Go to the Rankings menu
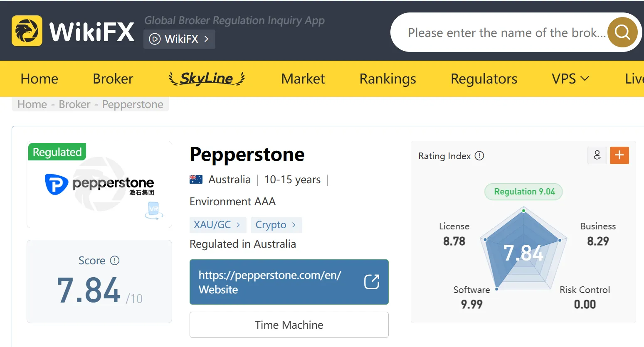The height and width of the screenshot is (347, 644). click(x=387, y=79)
